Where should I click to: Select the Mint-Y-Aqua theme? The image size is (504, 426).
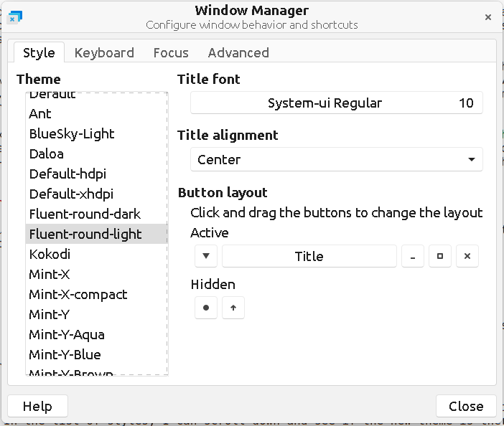[66, 334]
